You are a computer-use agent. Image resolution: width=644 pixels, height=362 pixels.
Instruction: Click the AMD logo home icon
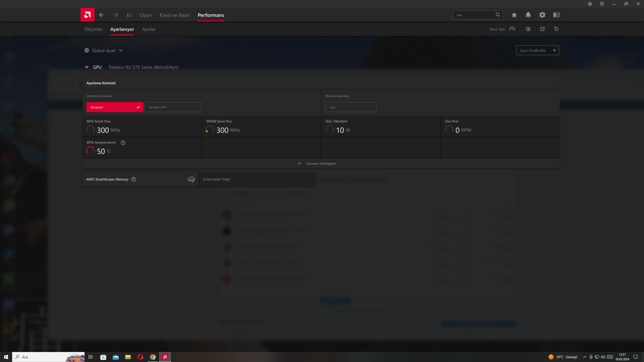[87, 15]
